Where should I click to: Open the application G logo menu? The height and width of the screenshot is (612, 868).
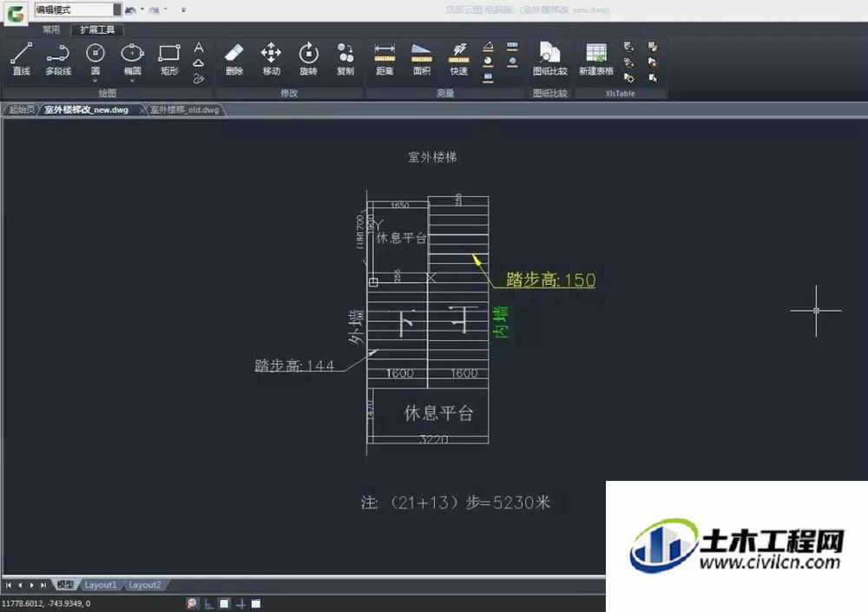pos(16,13)
